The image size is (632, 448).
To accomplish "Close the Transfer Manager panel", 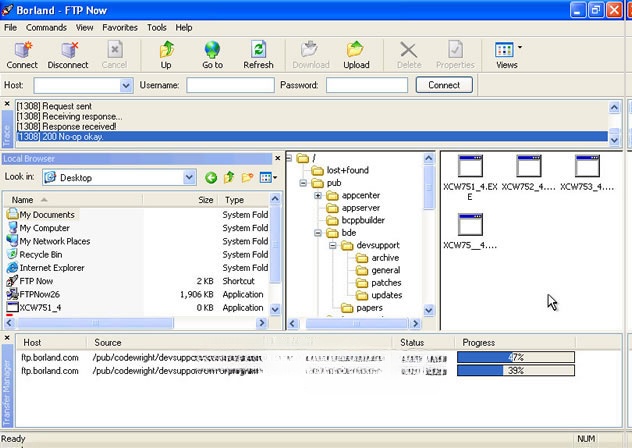I will pos(7,338).
